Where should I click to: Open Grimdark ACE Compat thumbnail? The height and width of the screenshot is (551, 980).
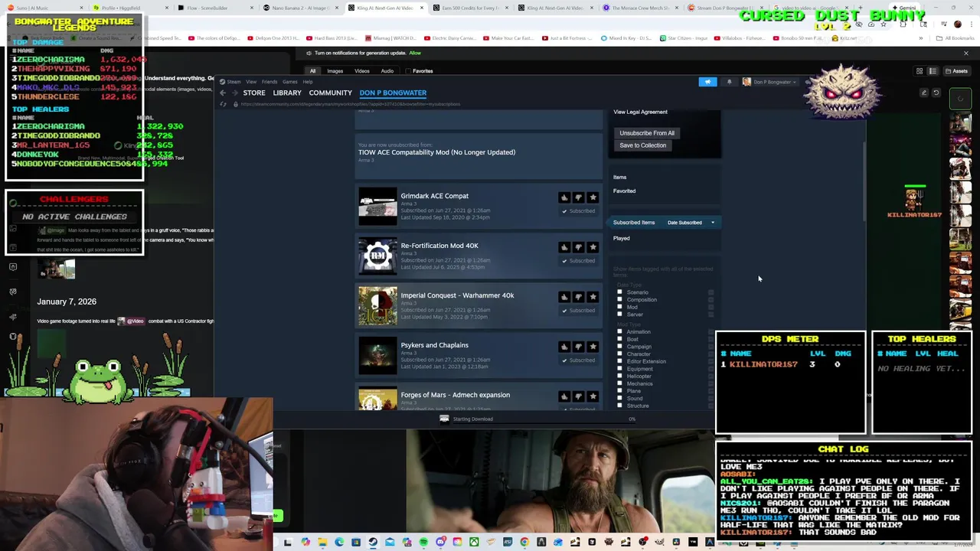(x=377, y=206)
